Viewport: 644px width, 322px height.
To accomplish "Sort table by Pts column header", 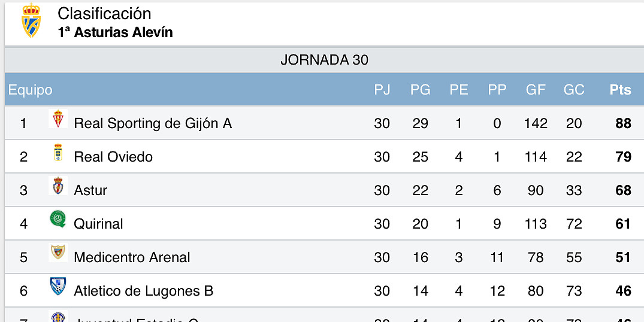I will (x=620, y=90).
